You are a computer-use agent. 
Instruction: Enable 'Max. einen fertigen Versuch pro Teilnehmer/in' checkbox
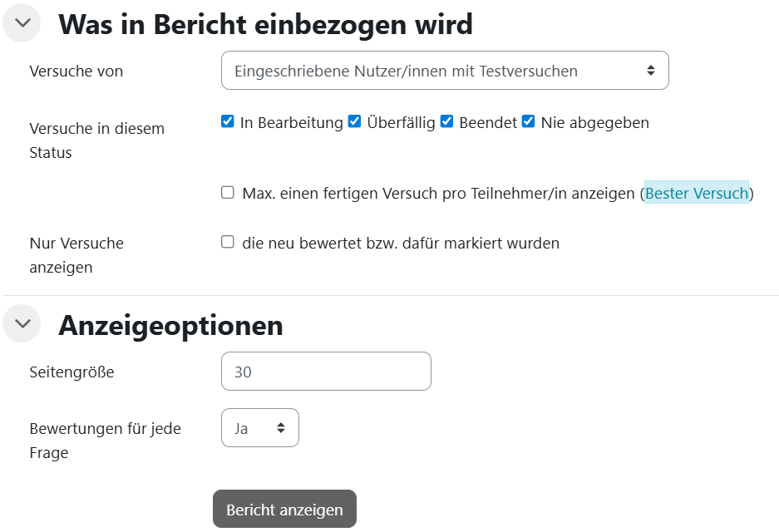point(228,193)
